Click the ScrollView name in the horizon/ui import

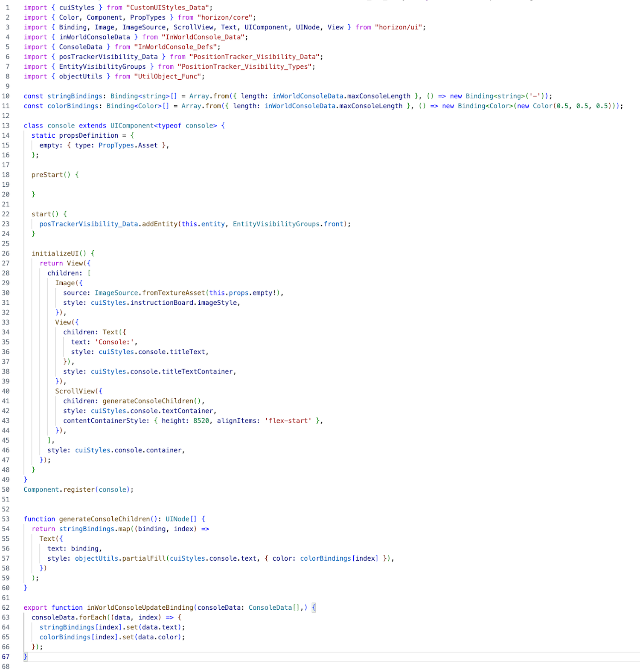coord(193,27)
